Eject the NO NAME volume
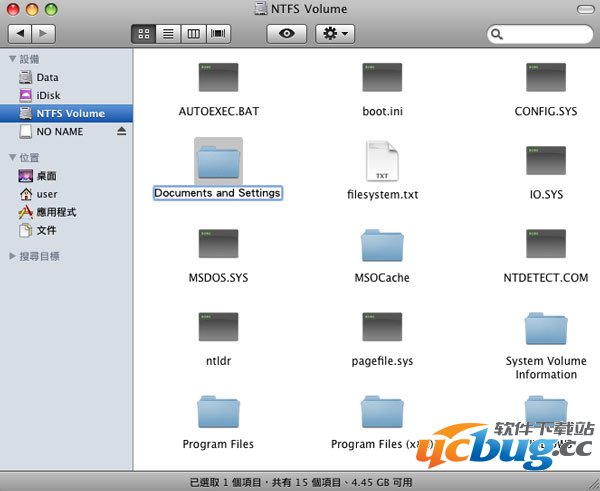The height and width of the screenshot is (491, 600). pyautogui.click(x=122, y=132)
